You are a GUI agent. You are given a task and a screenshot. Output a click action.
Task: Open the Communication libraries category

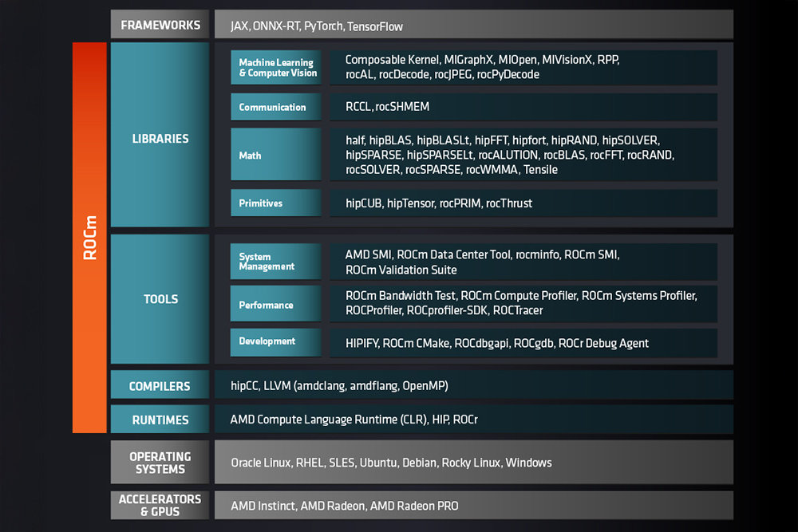[275, 107]
